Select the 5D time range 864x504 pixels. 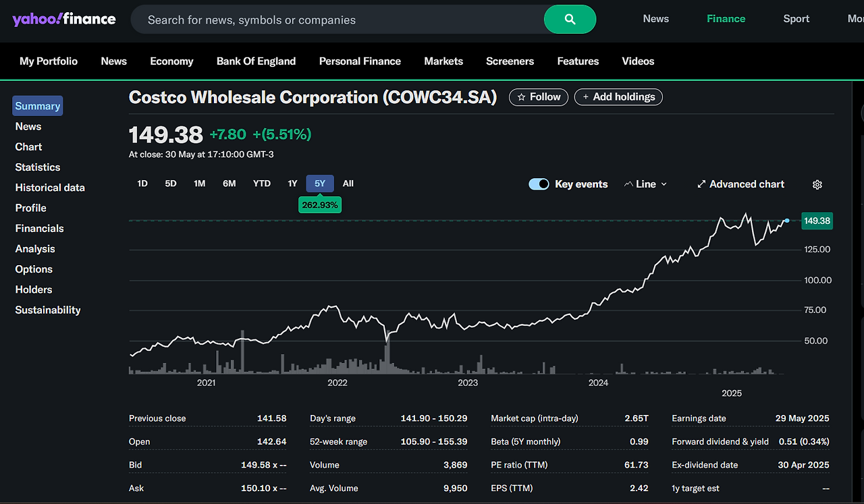click(171, 184)
